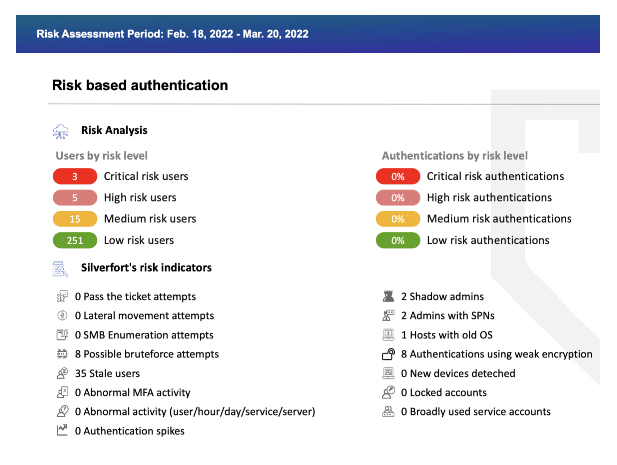This screenshot has width=617, height=465.
Task: Click the weak encryption lock icon
Action: coord(389,354)
